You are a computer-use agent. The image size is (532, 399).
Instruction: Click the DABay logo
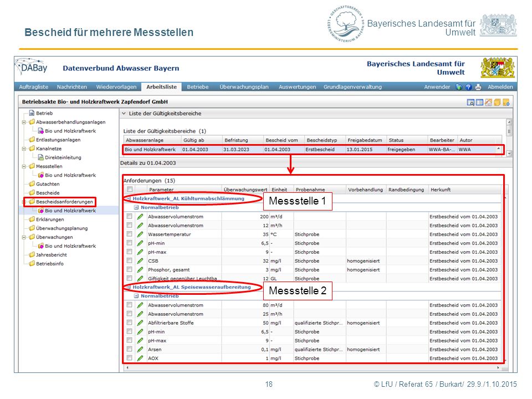point(32,67)
